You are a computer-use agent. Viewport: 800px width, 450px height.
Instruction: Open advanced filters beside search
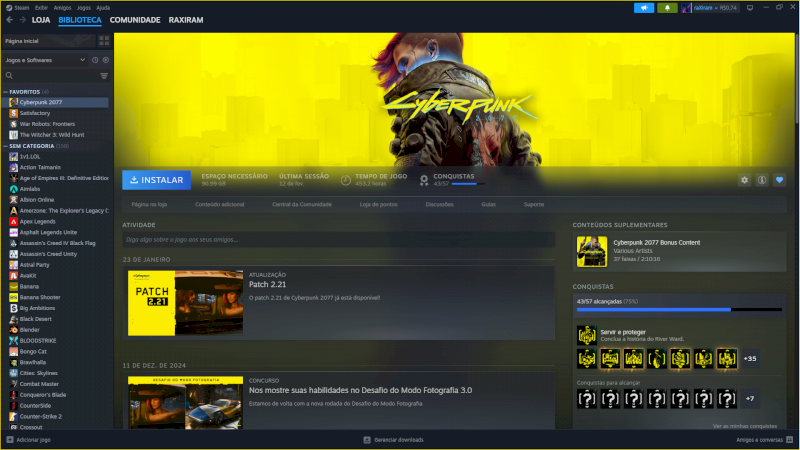(104, 76)
